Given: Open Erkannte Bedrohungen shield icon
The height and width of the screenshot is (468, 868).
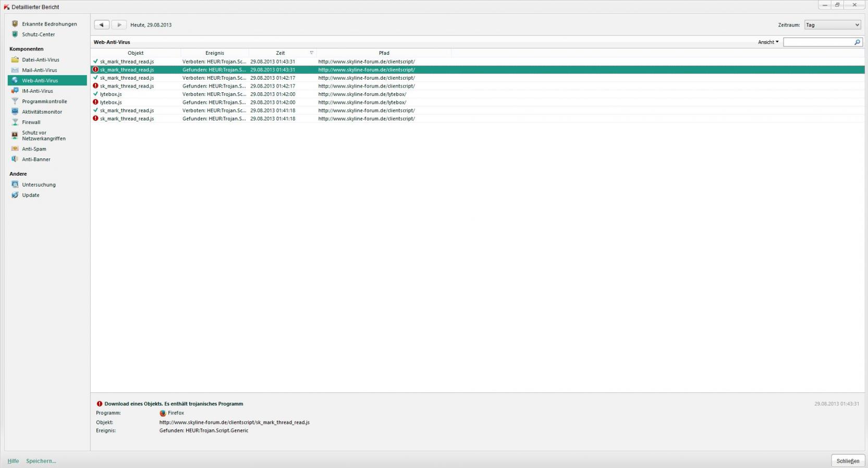Looking at the screenshot, I should pos(15,24).
